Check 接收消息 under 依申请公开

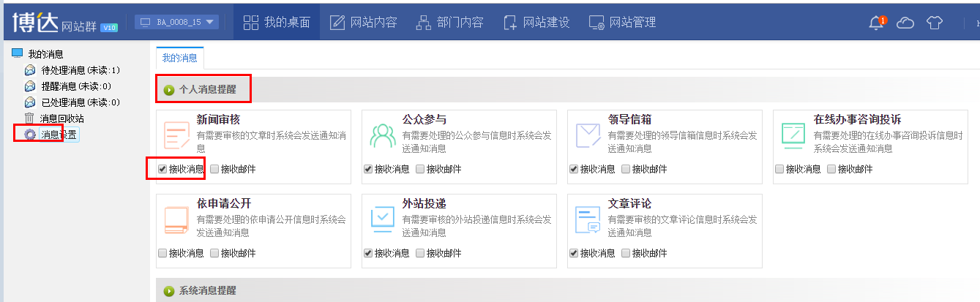point(162,253)
